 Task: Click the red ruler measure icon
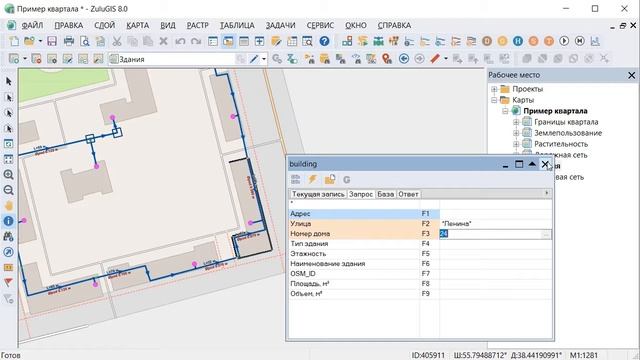pos(435,59)
